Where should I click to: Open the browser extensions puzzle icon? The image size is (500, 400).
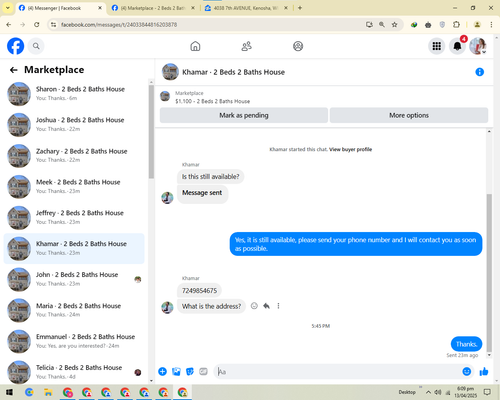(456, 24)
